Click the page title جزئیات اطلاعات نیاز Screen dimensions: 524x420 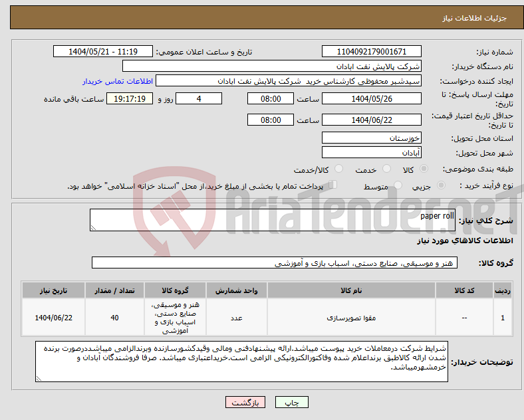tap(474, 18)
